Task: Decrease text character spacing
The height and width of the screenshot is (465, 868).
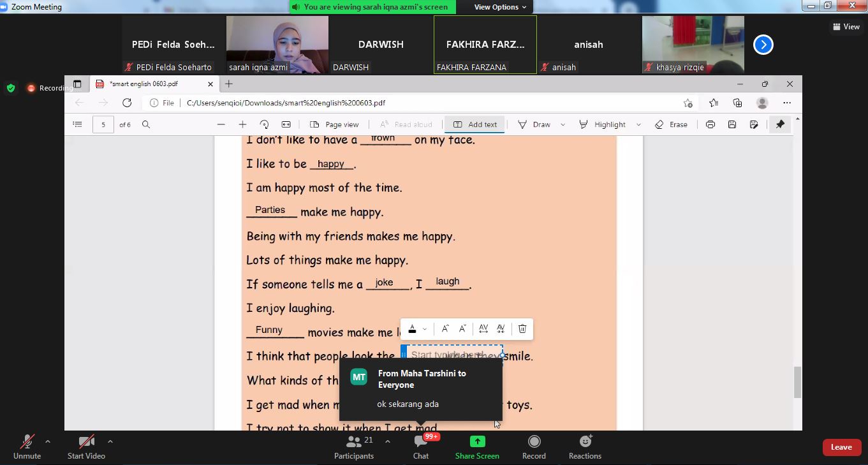Action: pyautogui.click(x=501, y=328)
